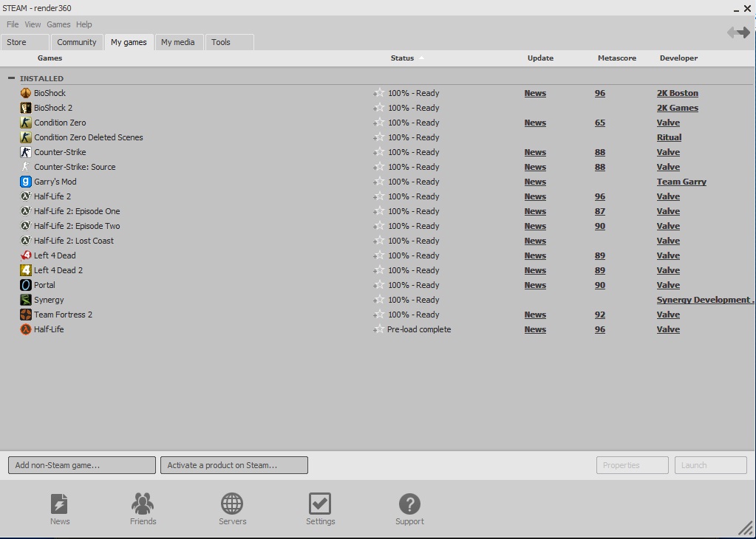
Task: Select Half-Life 2: Episode One icon
Action: coord(26,211)
